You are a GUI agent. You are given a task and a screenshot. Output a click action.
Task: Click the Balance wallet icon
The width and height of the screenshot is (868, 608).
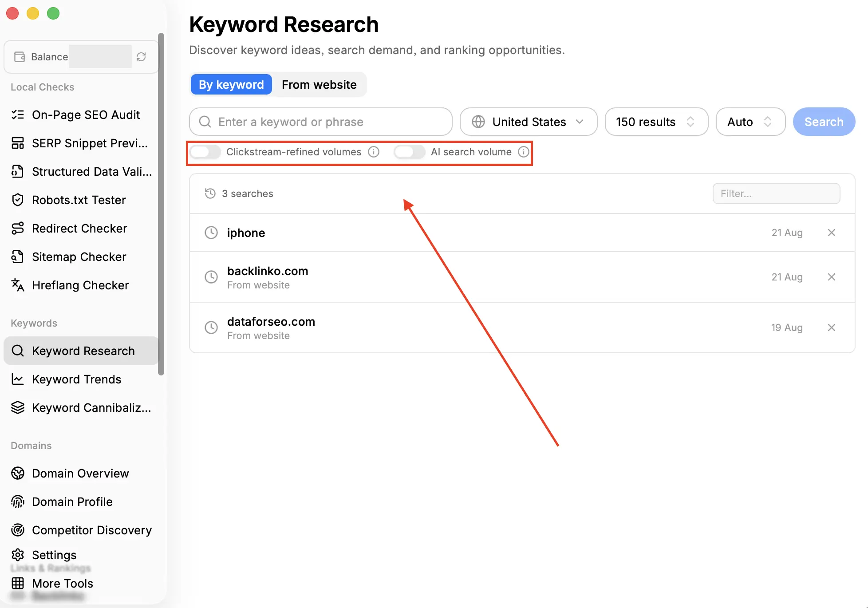tap(20, 57)
